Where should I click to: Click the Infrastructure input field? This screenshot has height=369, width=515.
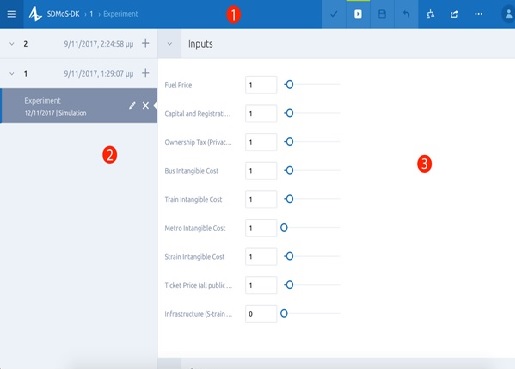click(x=261, y=314)
